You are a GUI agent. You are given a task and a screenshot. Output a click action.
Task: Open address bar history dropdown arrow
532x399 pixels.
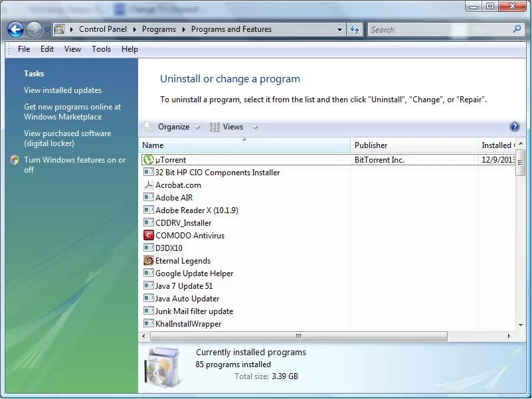pos(339,30)
